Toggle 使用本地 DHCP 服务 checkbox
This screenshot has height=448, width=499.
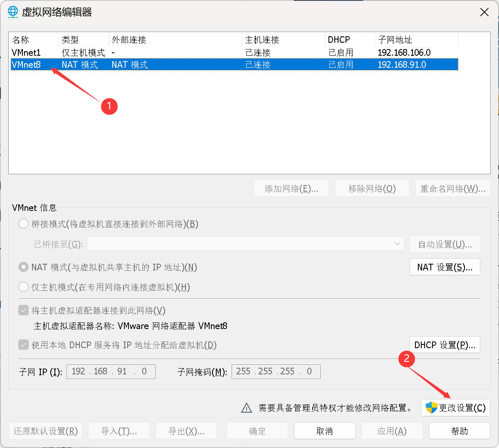coord(24,345)
